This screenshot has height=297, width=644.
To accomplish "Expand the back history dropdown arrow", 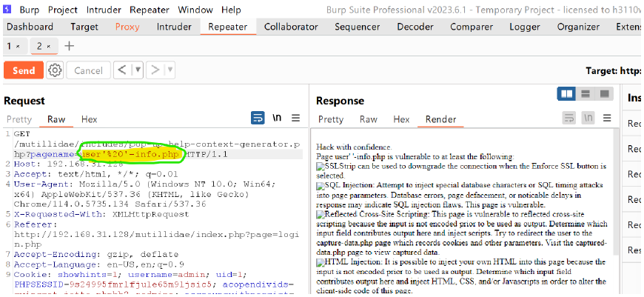I will point(138,70).
